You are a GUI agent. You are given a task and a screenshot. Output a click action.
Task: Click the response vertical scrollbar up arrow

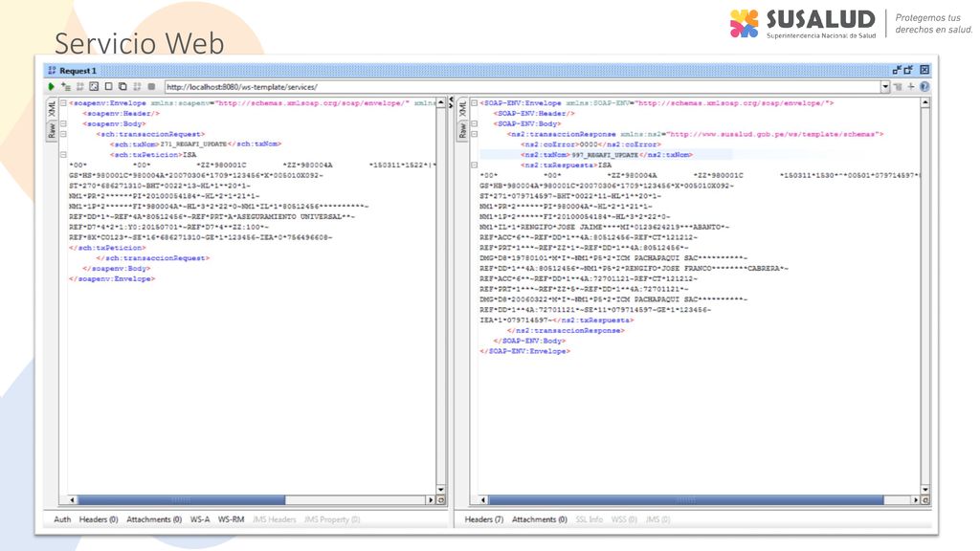tap(925, 102)
